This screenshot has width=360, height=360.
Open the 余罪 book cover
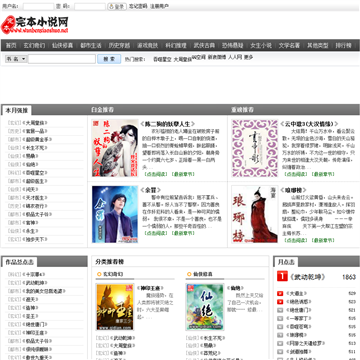(115, 214)
